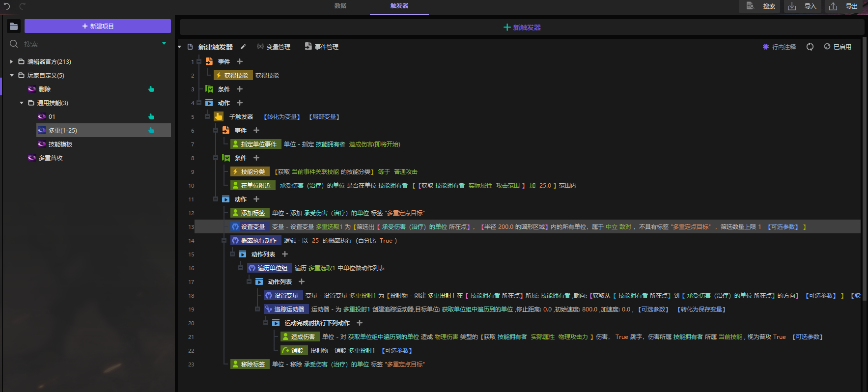The height and width of the screenshot is (392, 868).
Task: Click the 造成伤害 tag on line 21
Action: coord(300,336)
